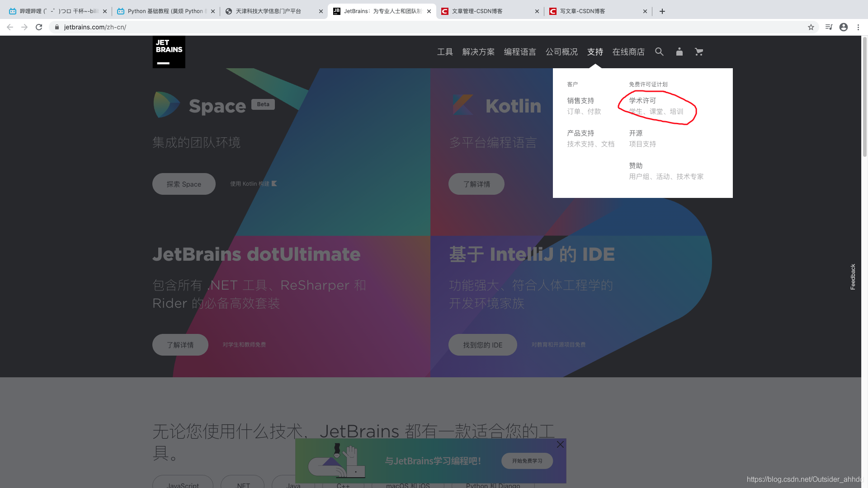Go back with the browser back arrow
Viewport: 868px width, 488px height.
(10, 27)
